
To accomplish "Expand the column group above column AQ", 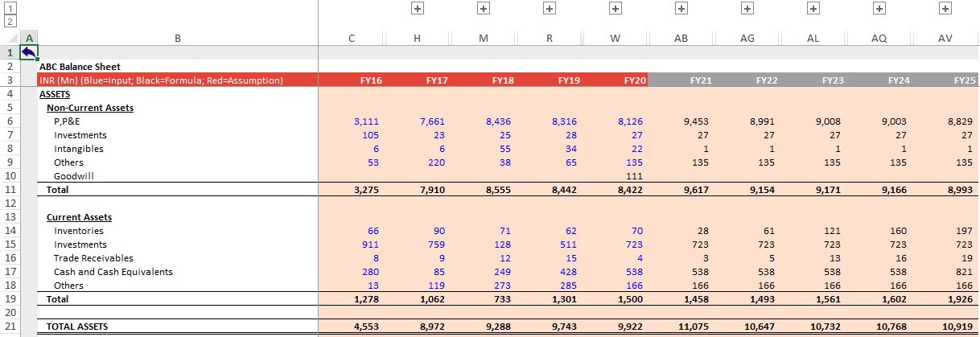I will tap(879, 8).
